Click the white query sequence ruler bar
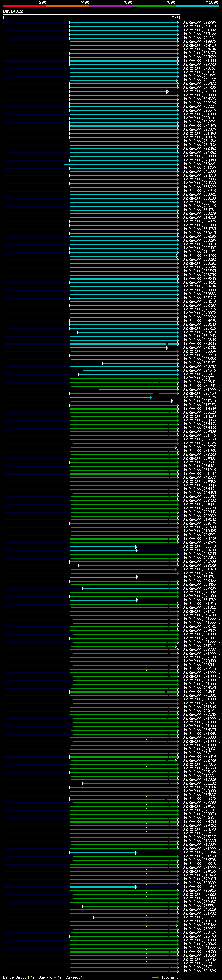This screenshot has height=980, width=222. coord(91,15)
